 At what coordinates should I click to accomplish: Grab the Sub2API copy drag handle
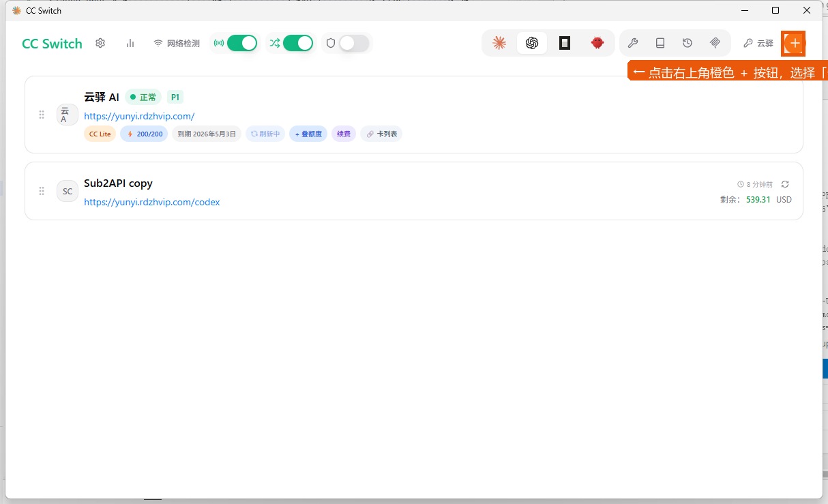[x=42, y=191]
